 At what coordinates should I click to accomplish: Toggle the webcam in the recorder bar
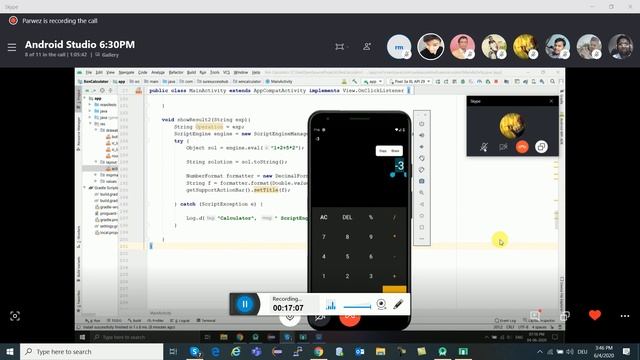(x=381, y=304)
